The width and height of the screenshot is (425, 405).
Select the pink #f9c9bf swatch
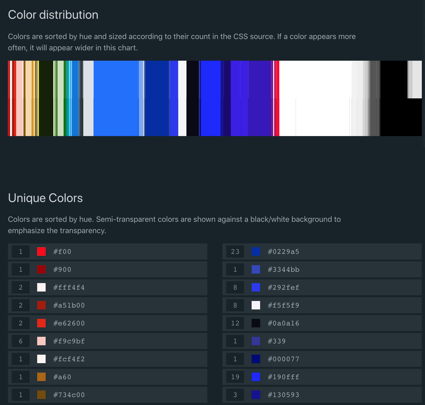41,341
